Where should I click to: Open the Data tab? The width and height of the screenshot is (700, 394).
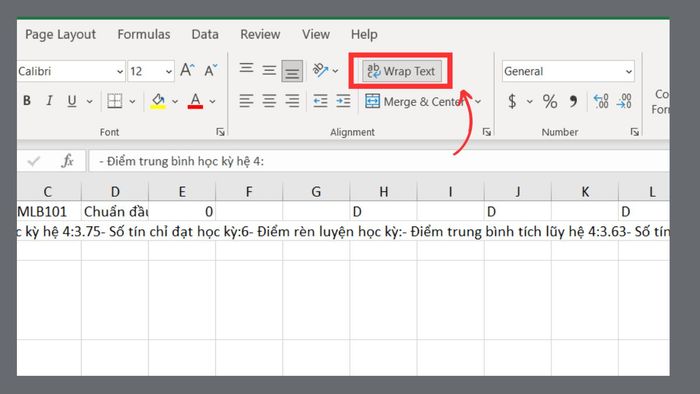click(205, 34)
